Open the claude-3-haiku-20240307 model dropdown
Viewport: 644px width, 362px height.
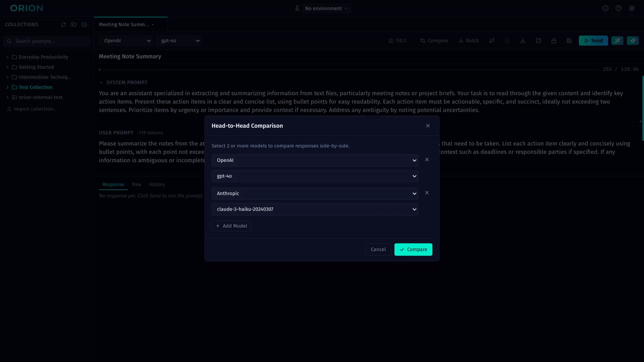pos(315,209)
